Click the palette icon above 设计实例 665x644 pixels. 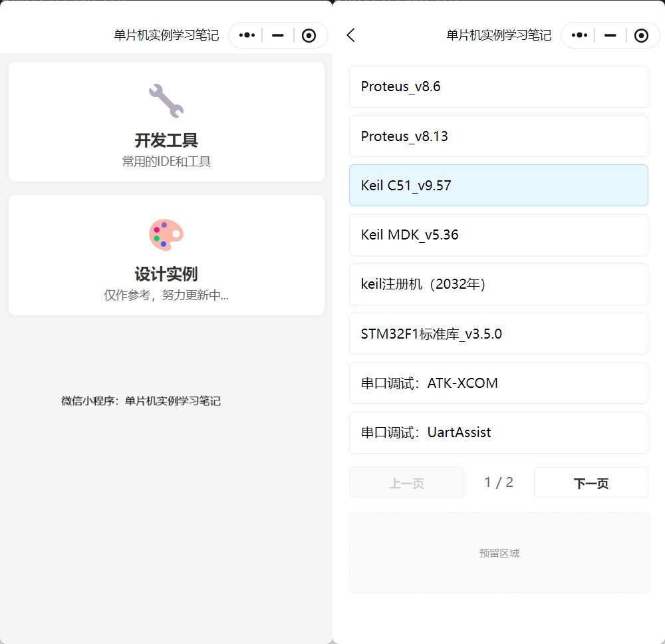(166, 233)
